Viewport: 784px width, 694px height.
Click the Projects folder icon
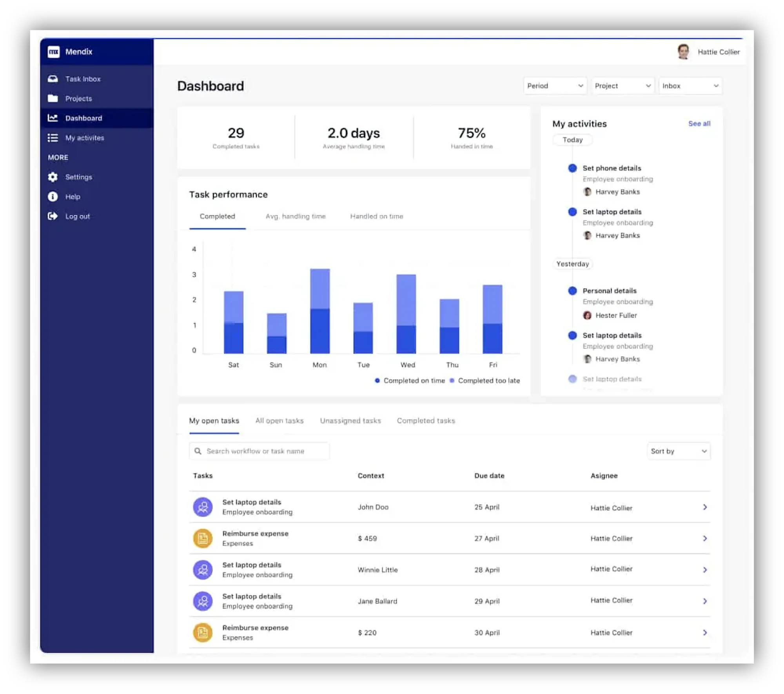[53, 98]
